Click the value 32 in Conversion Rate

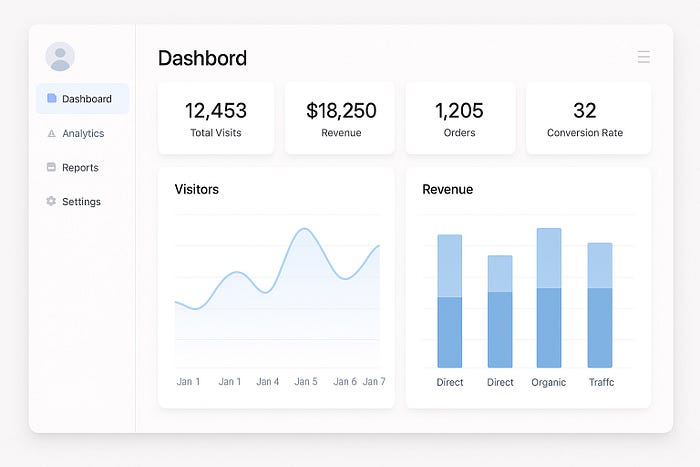[x=584, y=110]
